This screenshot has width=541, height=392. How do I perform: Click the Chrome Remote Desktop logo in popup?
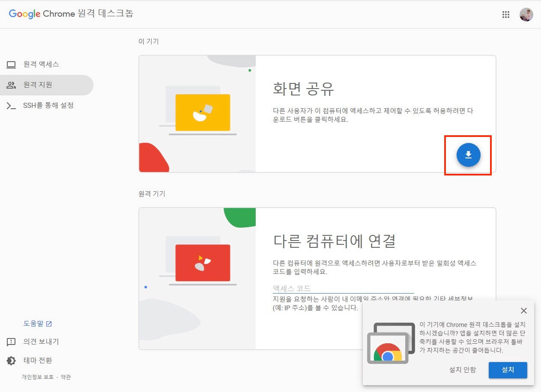391,343
